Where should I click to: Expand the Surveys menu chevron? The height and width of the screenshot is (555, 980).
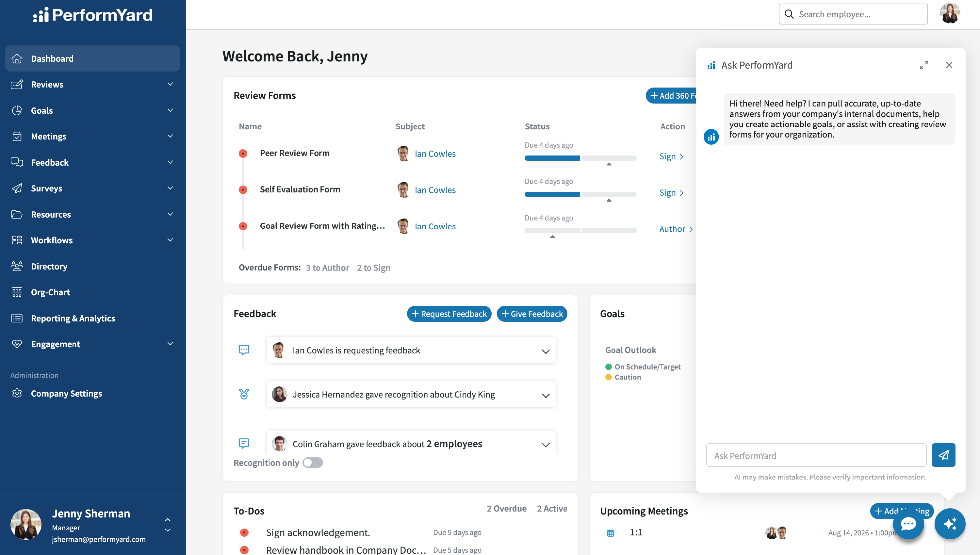pos(170,188)
